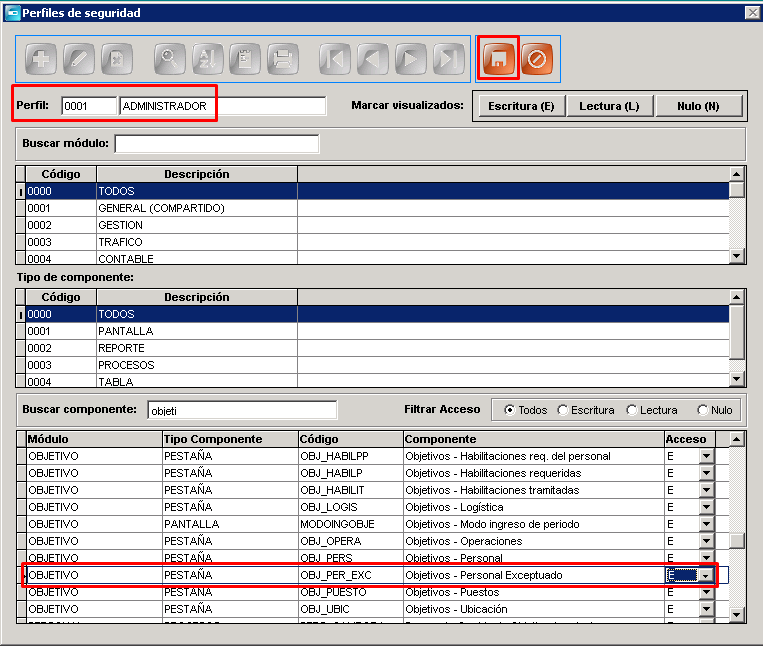Screen dimensions: 763x646
Task: Click the Escritura (E) button
Action: (521, 106)
